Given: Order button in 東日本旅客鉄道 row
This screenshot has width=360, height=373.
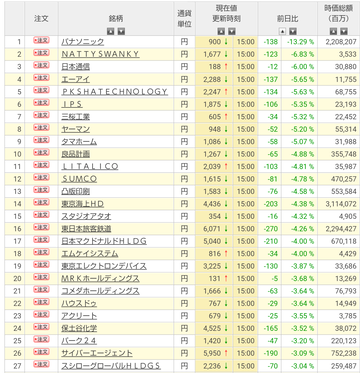Looking at the screenshot, I should pyautogui.click(x=41, y=227).
